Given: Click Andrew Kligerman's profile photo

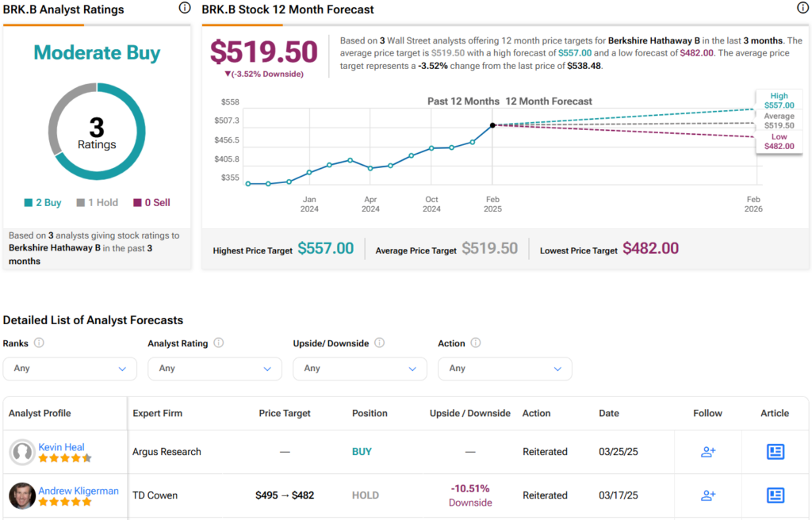Looking at the screenshot, I should point(22,495).
